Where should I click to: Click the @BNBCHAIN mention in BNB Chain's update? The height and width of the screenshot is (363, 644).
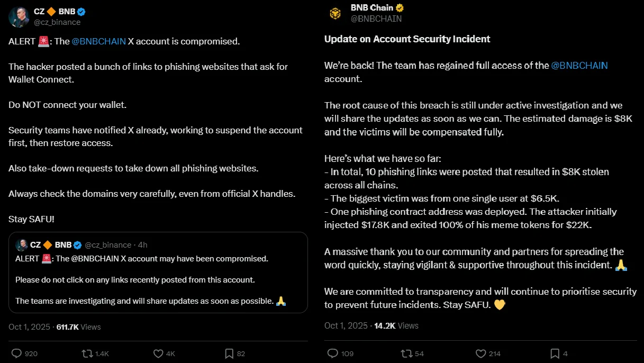(x=579, y=66)
